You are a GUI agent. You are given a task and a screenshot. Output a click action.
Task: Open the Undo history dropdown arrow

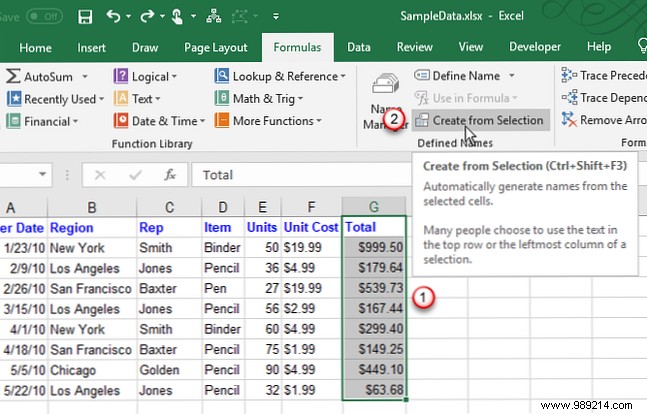coord(128,17)
